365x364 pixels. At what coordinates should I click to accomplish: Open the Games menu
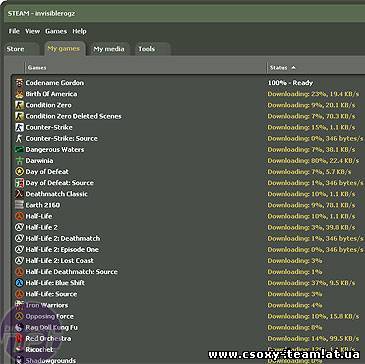[56, 31]
